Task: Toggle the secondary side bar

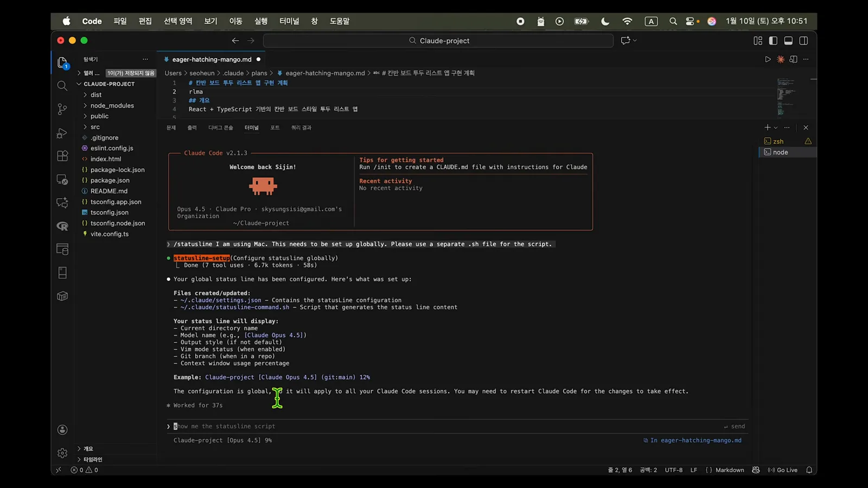Action: [803, 41]
